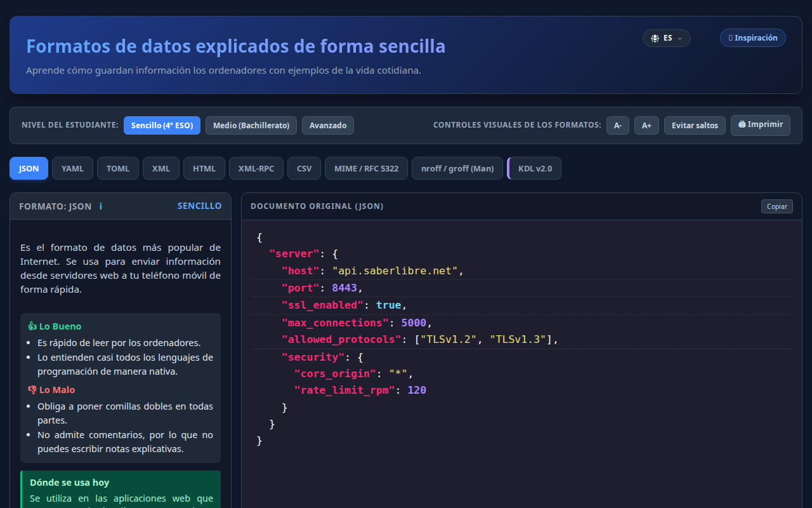Click the page title Formatos de datos explicados
The height and width of the screenshot is (508, 812).
(236, 46)
